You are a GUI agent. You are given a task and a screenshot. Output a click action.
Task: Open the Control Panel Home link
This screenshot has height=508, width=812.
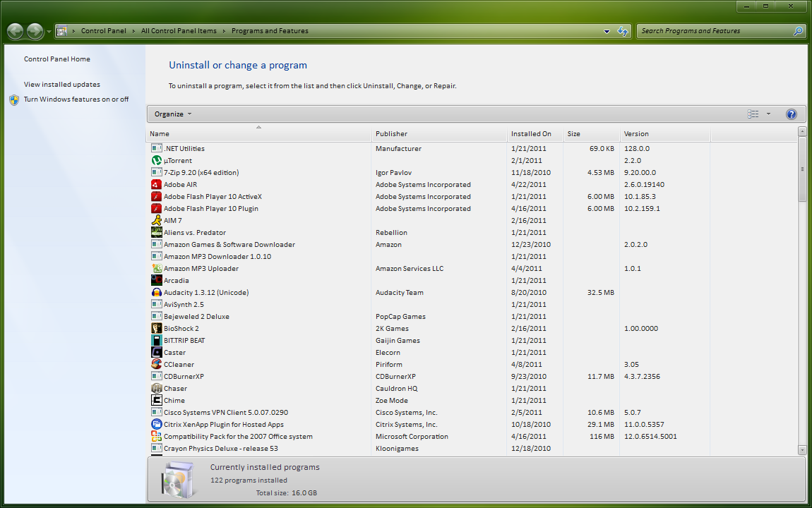(x=57, y=59)
